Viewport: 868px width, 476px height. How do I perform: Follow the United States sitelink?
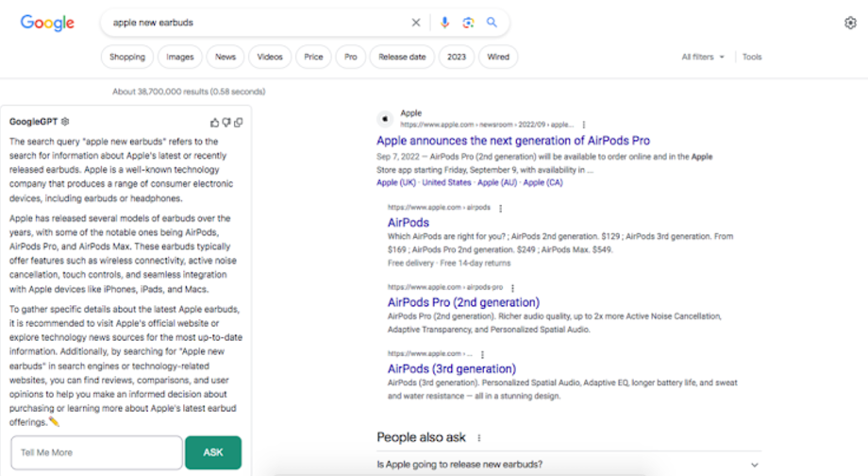446,183
